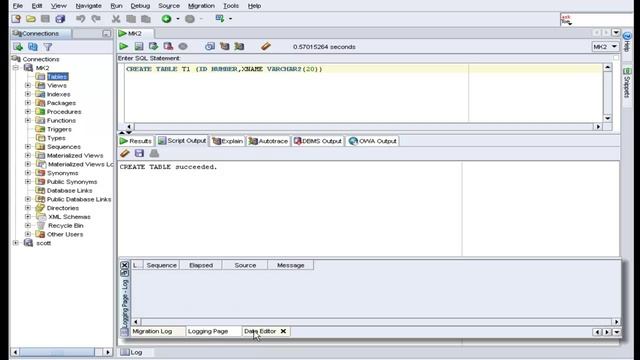The height and width of the screenshot is (360, 640).
Task: Switch to the OWA Output tab
Action: point(372,141)
